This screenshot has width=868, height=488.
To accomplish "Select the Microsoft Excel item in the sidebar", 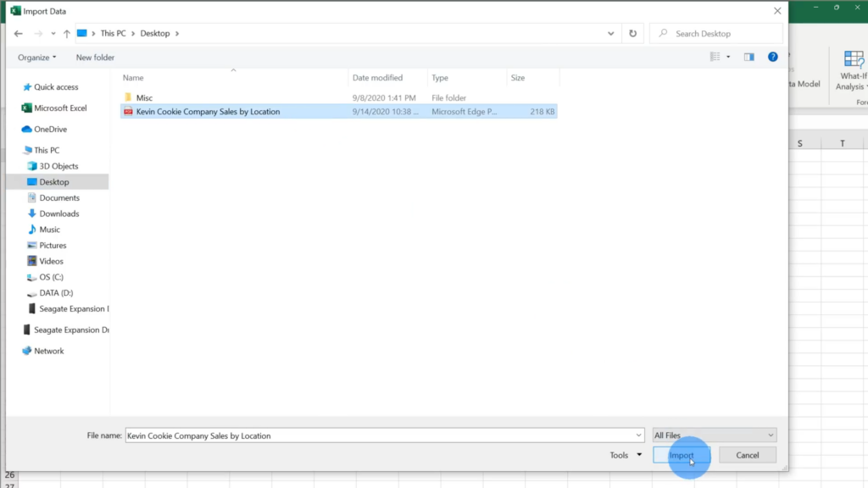I will click(59, 108).
